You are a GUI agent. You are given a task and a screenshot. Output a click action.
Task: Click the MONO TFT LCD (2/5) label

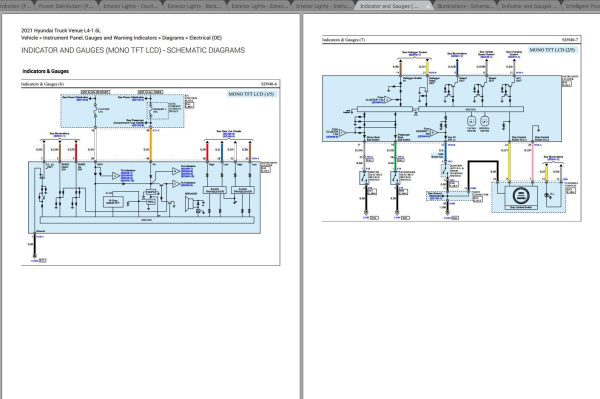pos(552,50)
